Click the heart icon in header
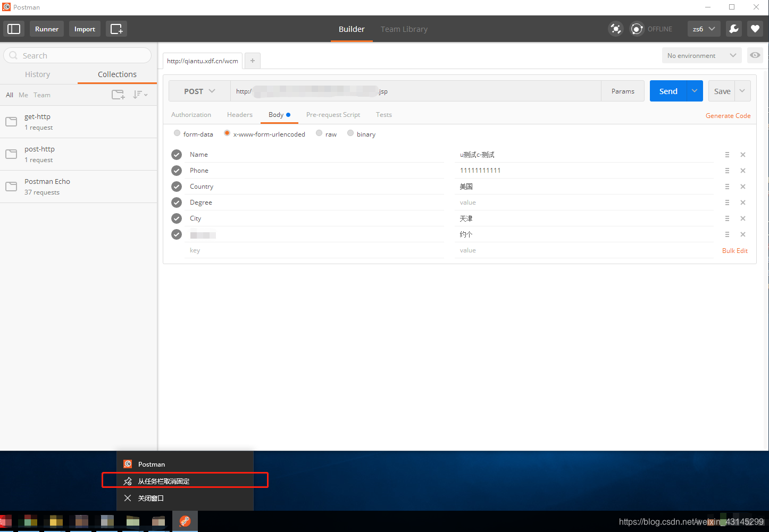 click(755, 29)
